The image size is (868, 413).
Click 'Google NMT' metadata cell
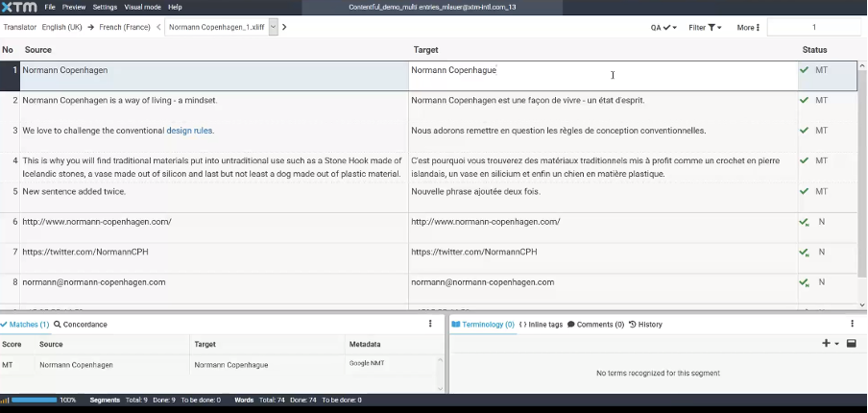coord(367,363)
